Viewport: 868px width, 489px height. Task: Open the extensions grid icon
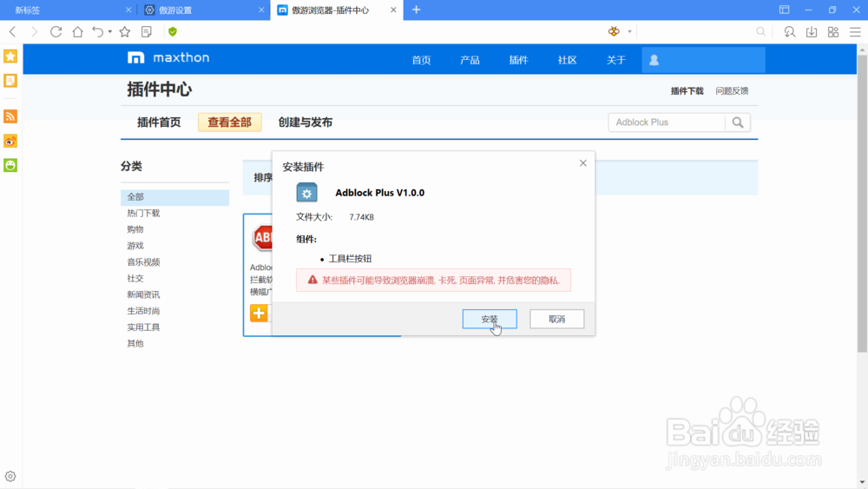[x=833, y=31]
